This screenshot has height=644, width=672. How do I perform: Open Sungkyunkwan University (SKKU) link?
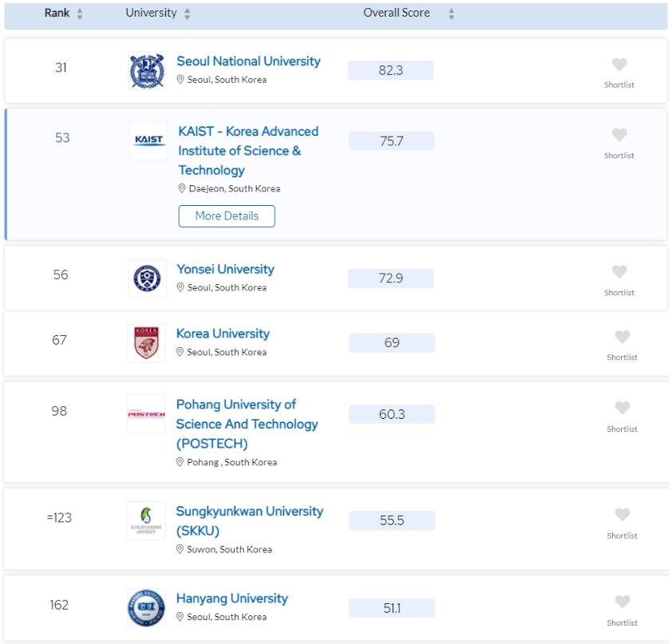tap(250, 521)
